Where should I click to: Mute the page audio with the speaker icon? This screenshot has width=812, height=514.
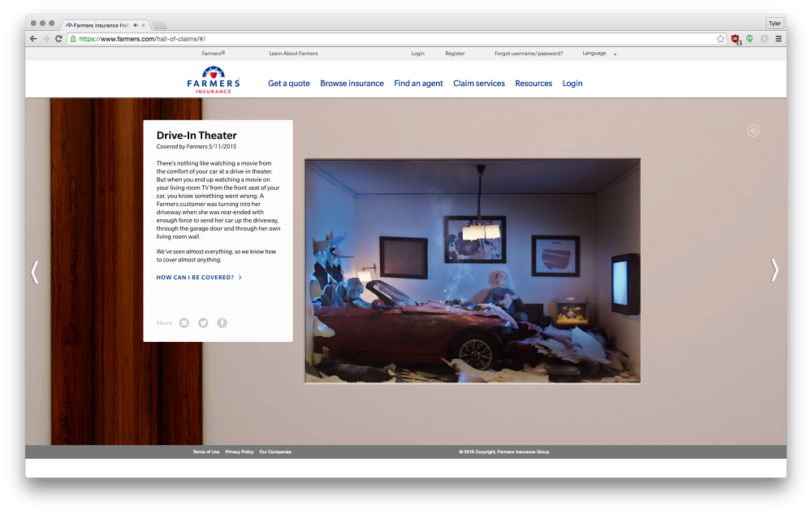pyautogui.click(x=753, y=130)
